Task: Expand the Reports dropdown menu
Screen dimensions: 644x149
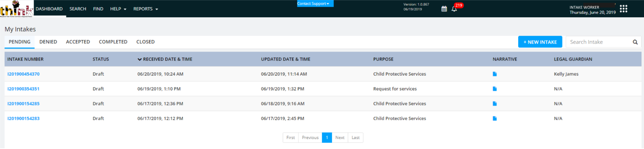Action: [x=146, y=9]
